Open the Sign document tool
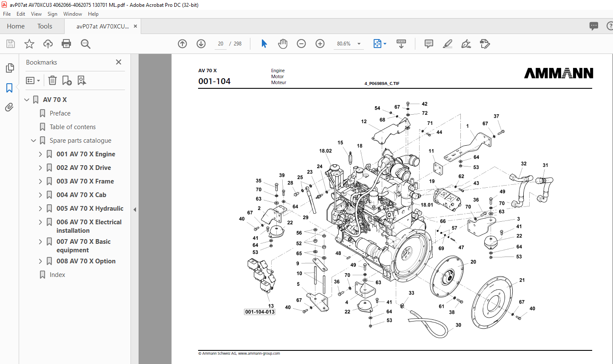 click(x=466, y=44)
